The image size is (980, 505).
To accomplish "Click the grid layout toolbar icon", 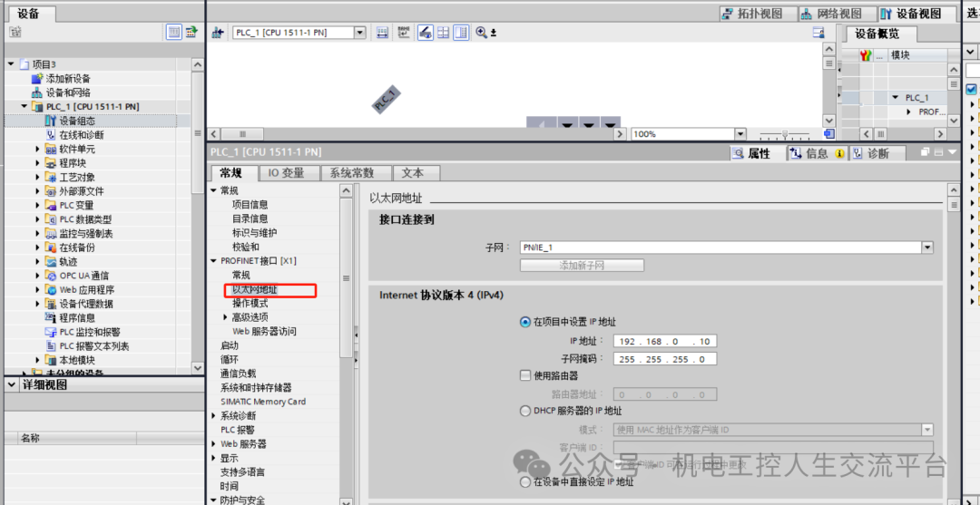I will (443, 33).
